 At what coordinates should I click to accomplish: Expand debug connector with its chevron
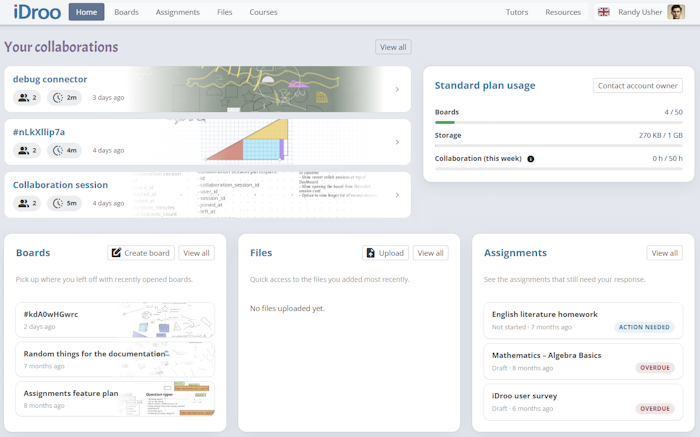[x=397, y=89]
